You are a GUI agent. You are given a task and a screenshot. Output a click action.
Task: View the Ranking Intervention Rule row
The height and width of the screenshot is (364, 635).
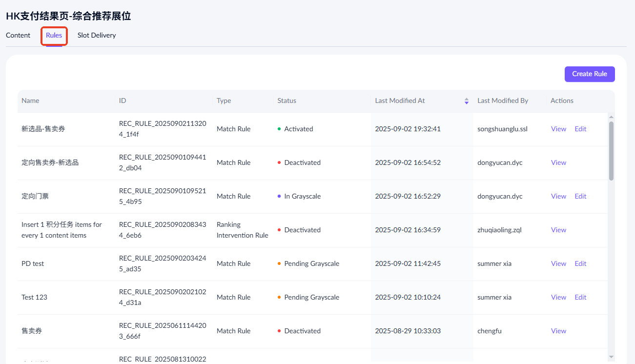click(x=558, y=230)
